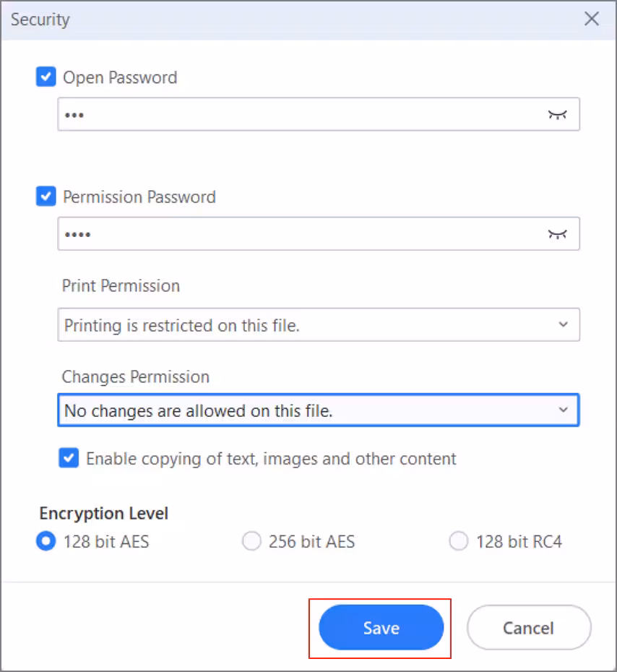The image size is (617, 672).
Task: Choose 256 bit AES encryption level
Action: (251, 541)
